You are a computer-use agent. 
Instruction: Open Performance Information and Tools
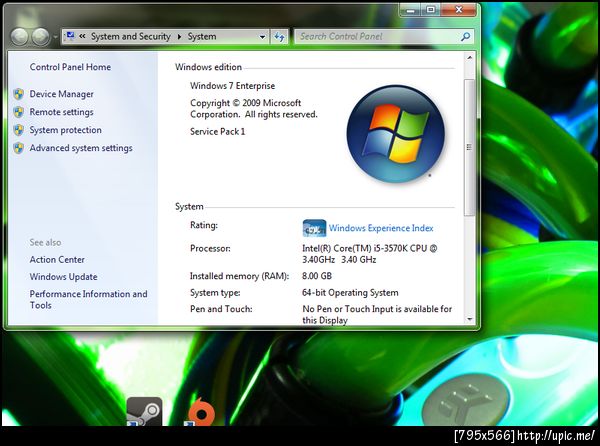coord(88,300)
